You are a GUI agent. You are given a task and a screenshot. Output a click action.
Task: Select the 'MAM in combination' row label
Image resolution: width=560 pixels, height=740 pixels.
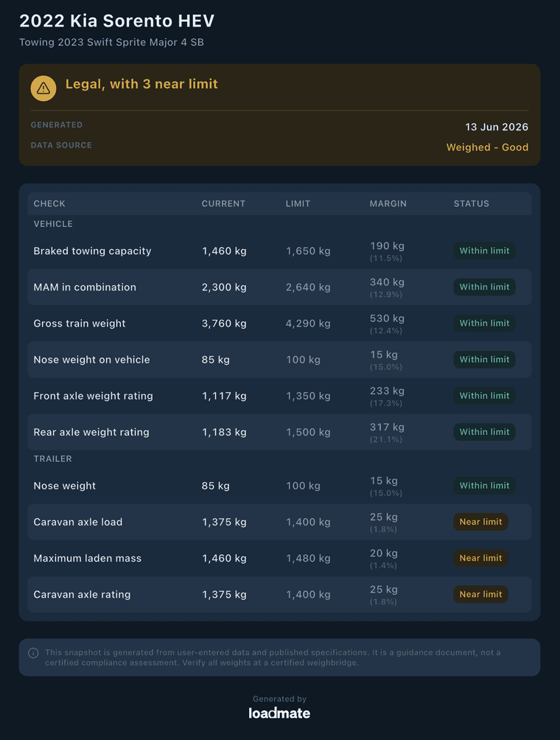(x=85, y=287)
